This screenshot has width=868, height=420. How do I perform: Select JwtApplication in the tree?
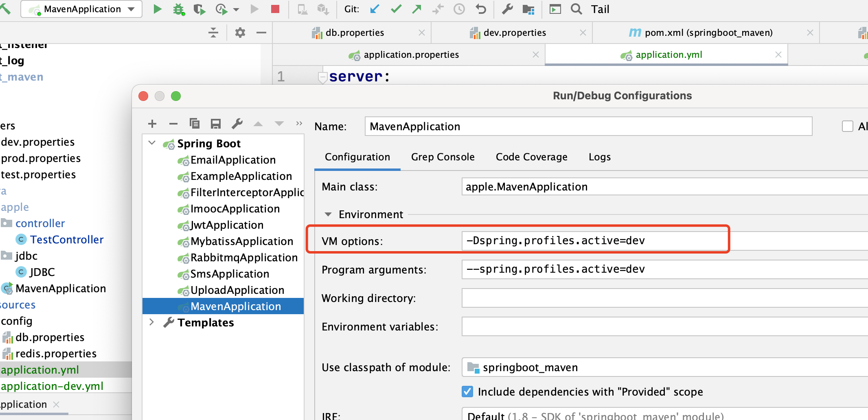click(226, 225)
